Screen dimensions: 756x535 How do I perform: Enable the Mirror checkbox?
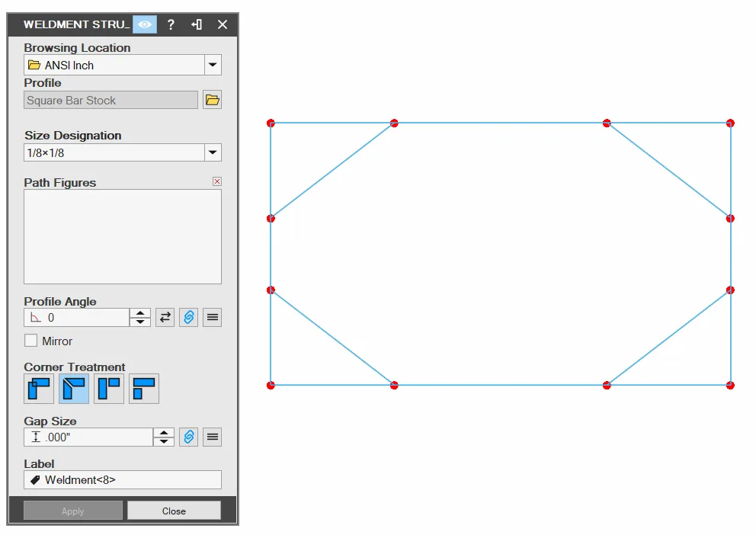click(30, 341)
